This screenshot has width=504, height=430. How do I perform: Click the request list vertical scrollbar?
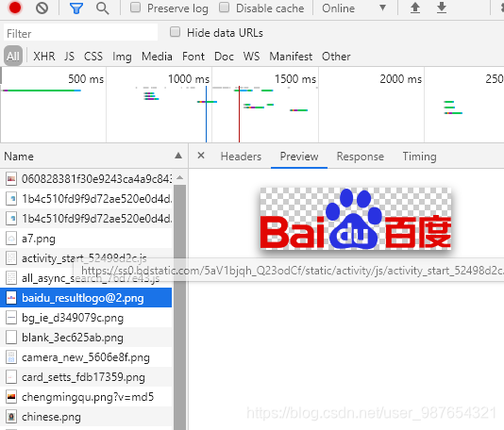(180, 306)
